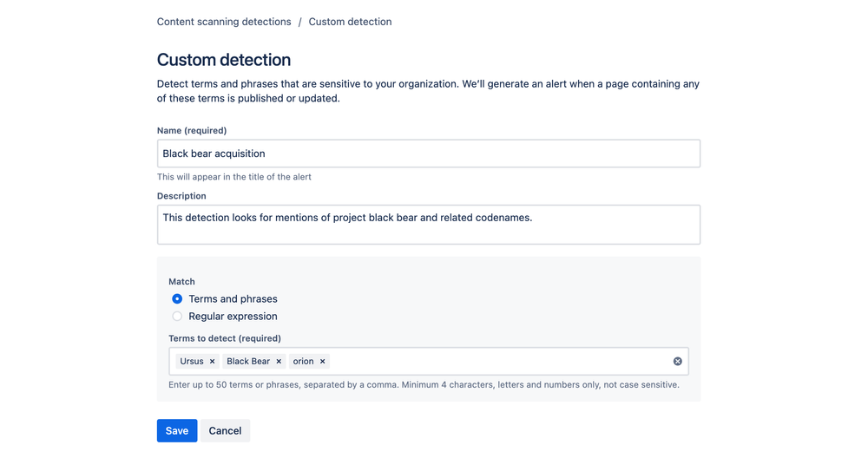The height and width of the screenshot is (458, 868).
Task: Select the Terms and phrases radio option
Action: [x=177, y=299]
